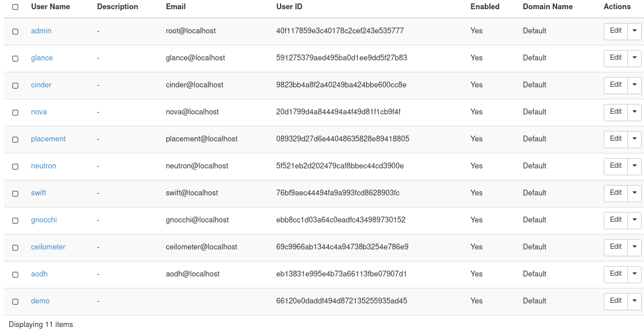Click the Enabled column header

click(485, 6)
